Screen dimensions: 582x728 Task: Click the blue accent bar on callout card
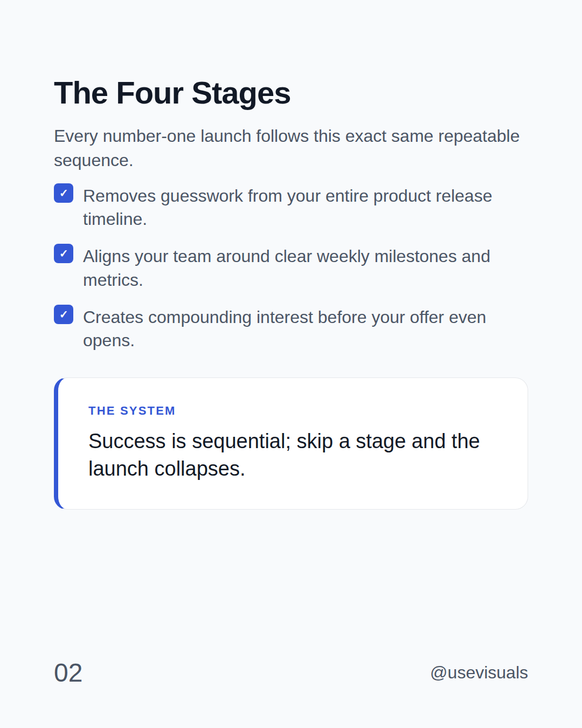click(56, 443)
